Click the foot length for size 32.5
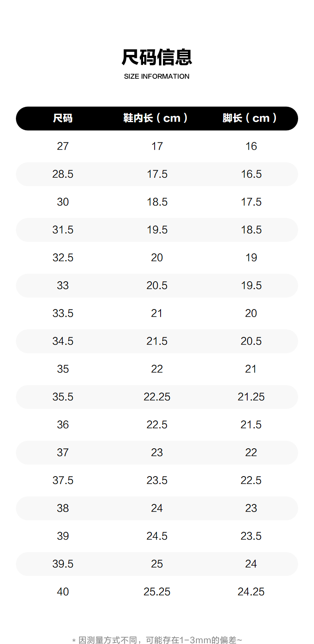This screenshot has width=314, height=644. pos(251,258)
